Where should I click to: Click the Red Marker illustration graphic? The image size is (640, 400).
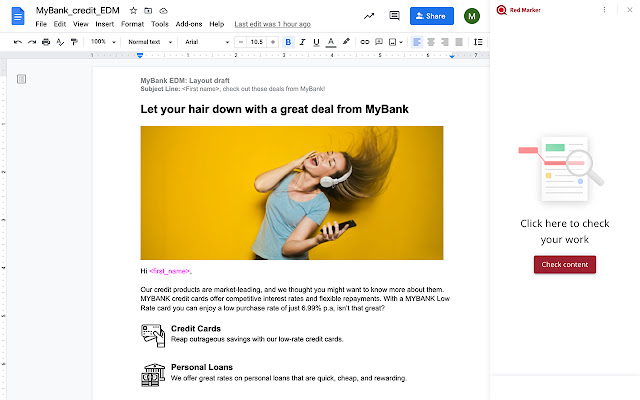561,169
